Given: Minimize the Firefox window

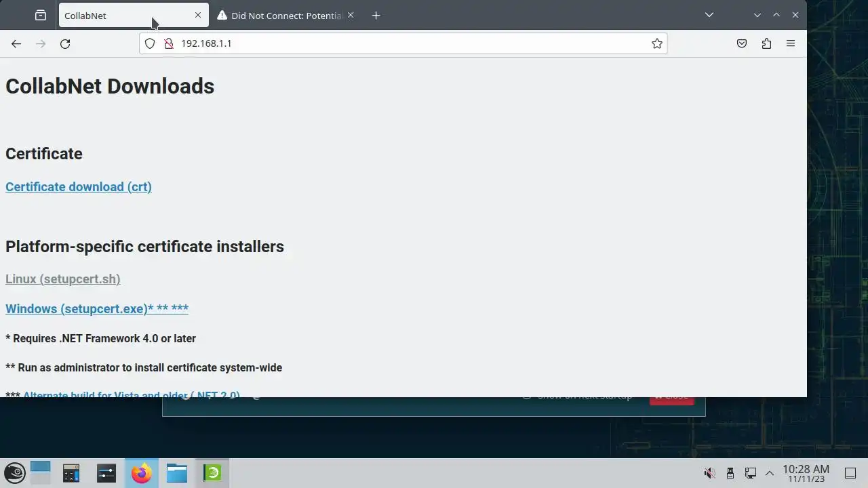Looking at the screenshot, I should (x=757, y=15).
